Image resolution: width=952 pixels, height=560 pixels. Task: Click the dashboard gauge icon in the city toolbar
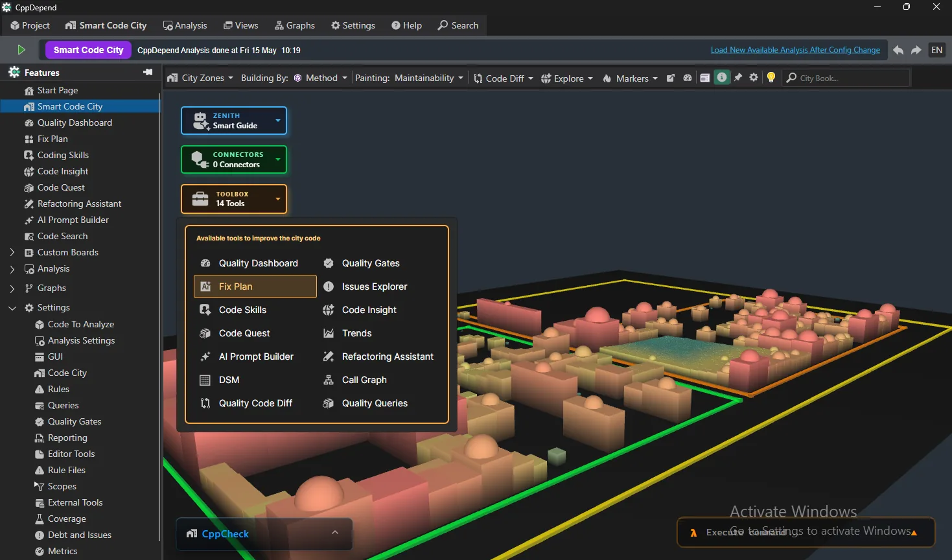point(688,78)
